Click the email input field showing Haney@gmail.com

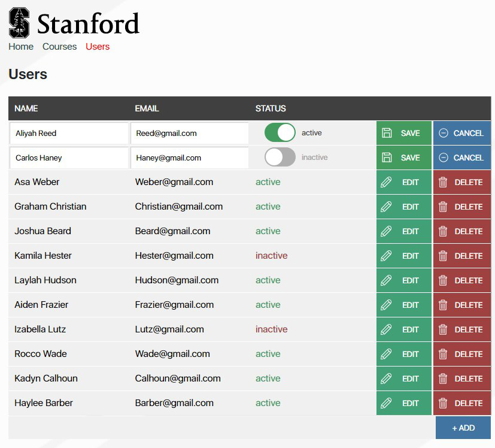[x=190, y=158]
